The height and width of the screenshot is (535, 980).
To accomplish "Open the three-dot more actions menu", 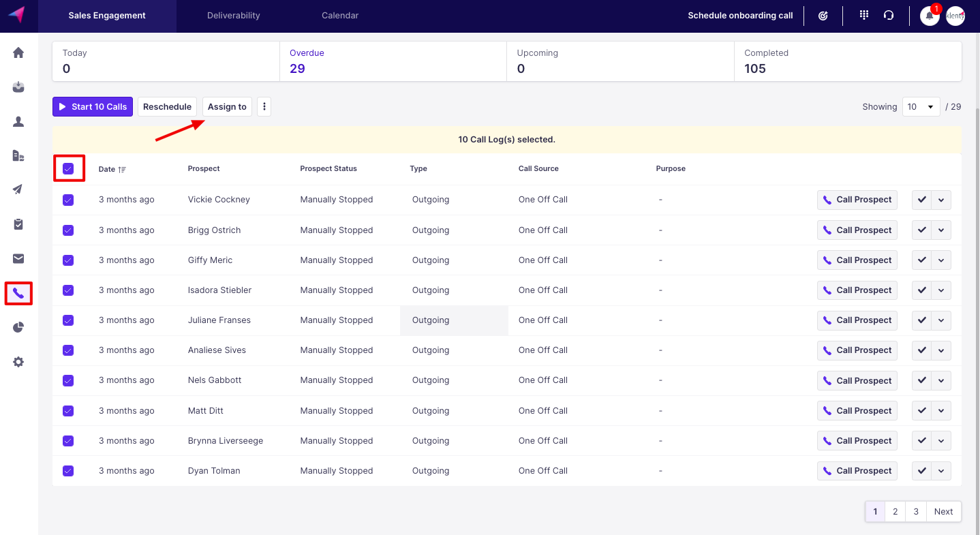I will click(x=264, y=107).
